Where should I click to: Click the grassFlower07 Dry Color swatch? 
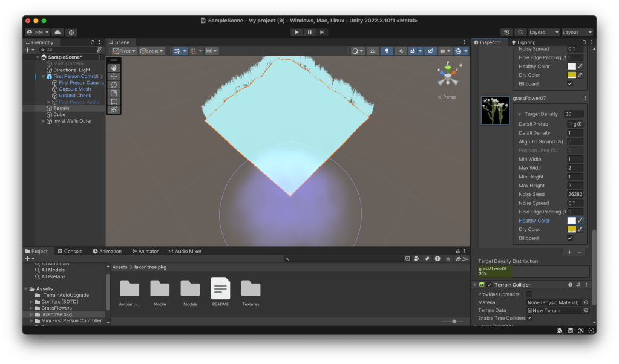point(571,230)
